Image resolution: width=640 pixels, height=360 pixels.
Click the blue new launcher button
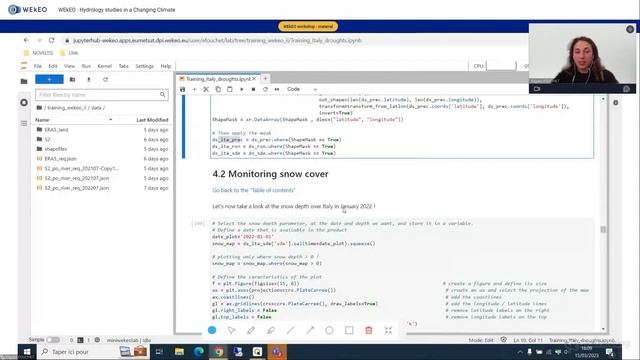49,80
